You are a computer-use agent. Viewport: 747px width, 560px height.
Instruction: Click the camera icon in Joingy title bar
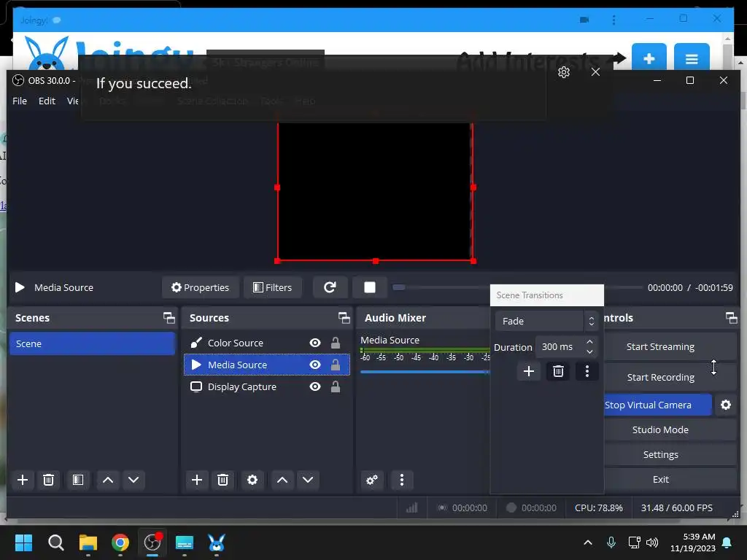click(584, 20)
